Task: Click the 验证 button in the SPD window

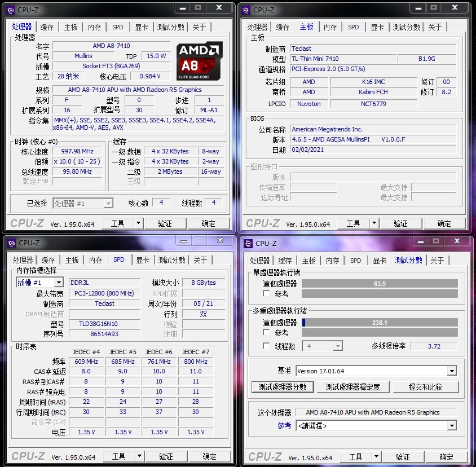Action: 167,456
